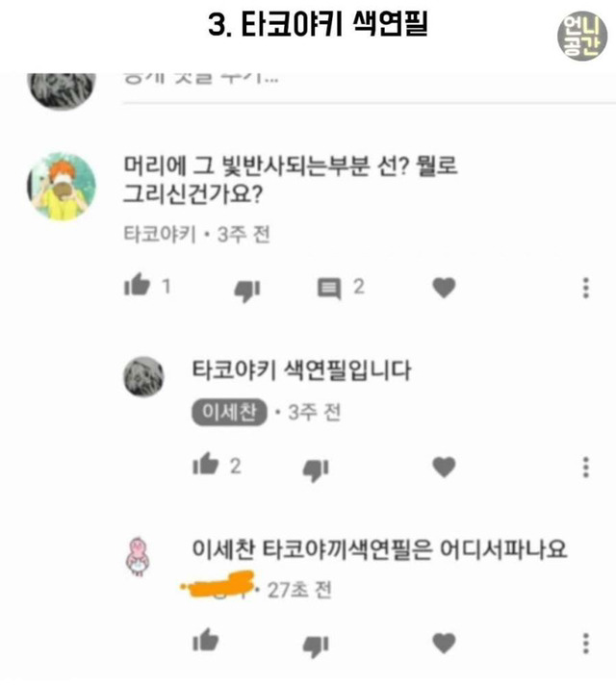Open the 타코야키 commenter name link
The width and height of the screenshot is (616, 685).
tap(160, 235)
